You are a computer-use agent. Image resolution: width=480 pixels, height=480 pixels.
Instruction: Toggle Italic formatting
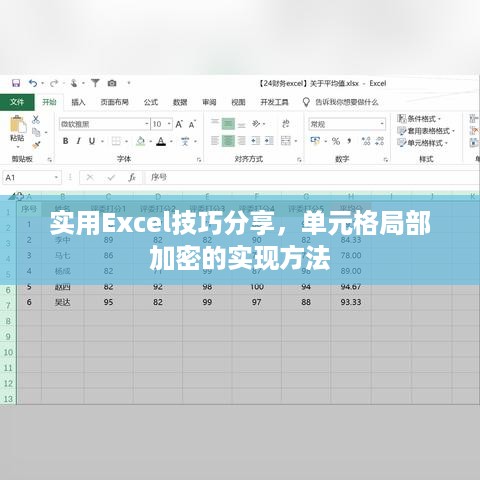coord(79,141)
